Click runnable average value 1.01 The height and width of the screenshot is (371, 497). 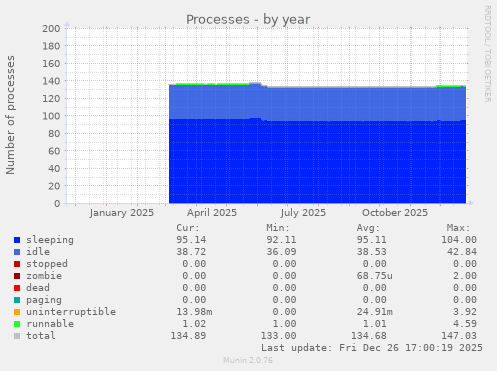coord(375,324)
